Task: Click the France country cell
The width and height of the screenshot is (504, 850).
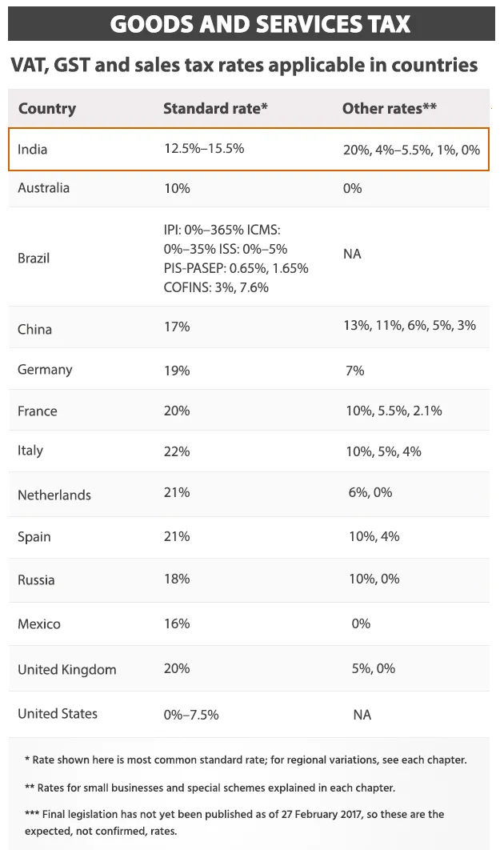Action: coord(37,411)
